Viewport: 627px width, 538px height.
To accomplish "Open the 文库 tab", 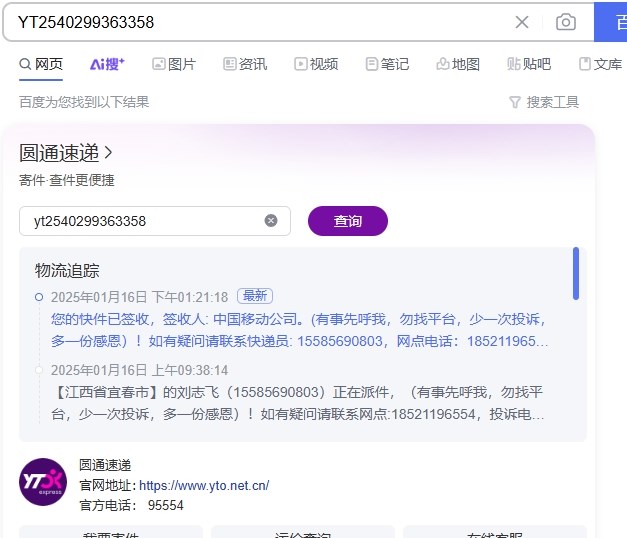I will click(601, 64).
